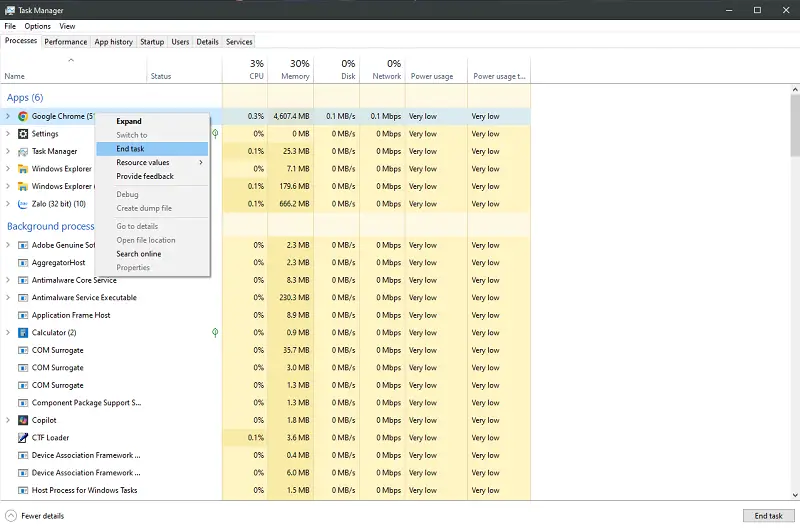
Task: Click the Zalo (32 bit) app icon
Action: tap(23, 204)
